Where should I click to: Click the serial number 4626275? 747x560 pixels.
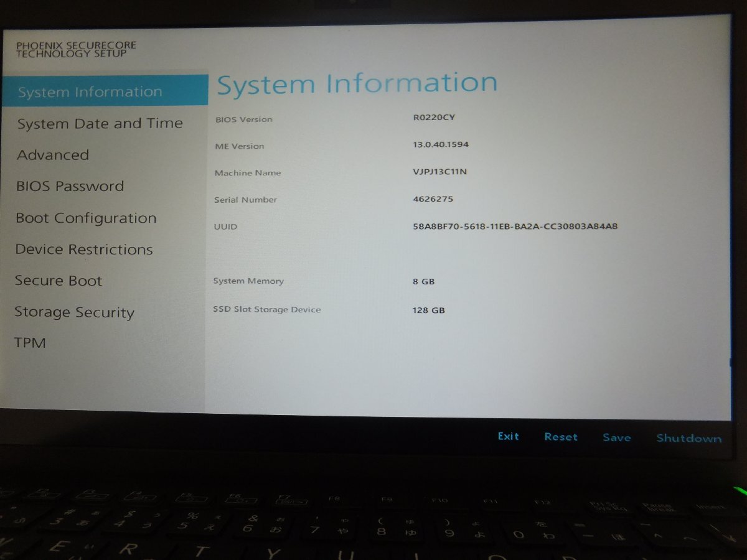(x=433, y=199)
